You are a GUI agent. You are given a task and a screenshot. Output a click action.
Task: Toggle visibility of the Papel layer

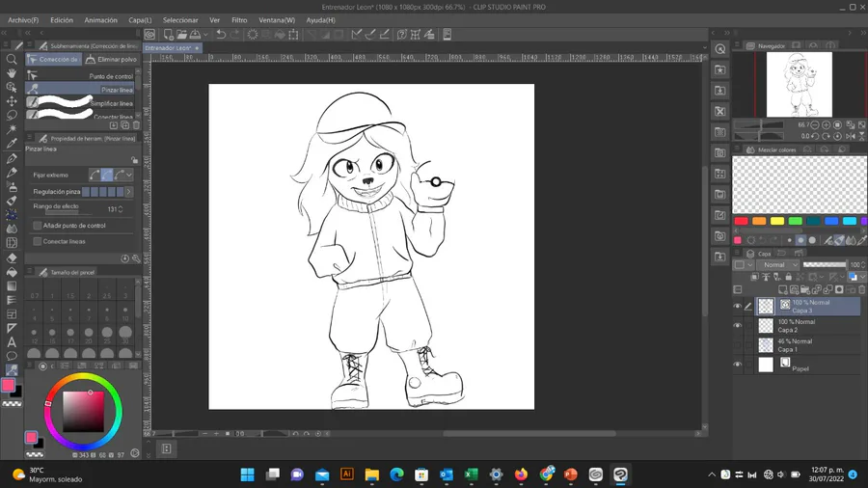738,365
